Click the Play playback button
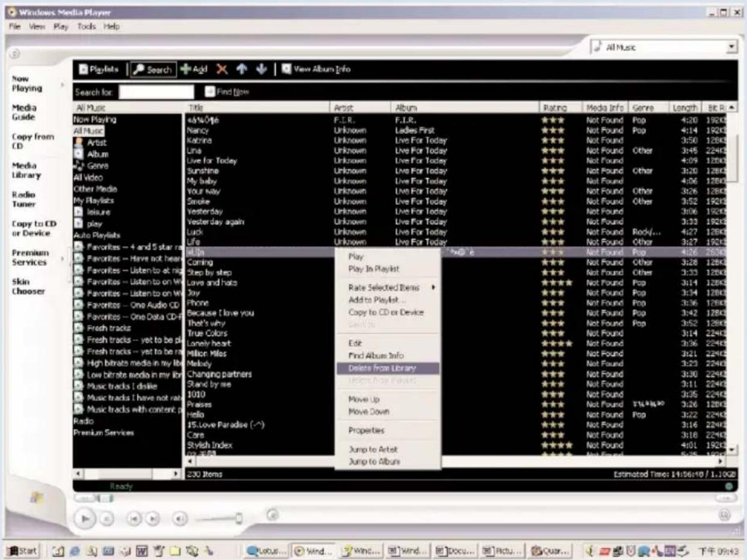The image size is (747, 560). pyautogui.click(x=86, y=518)
